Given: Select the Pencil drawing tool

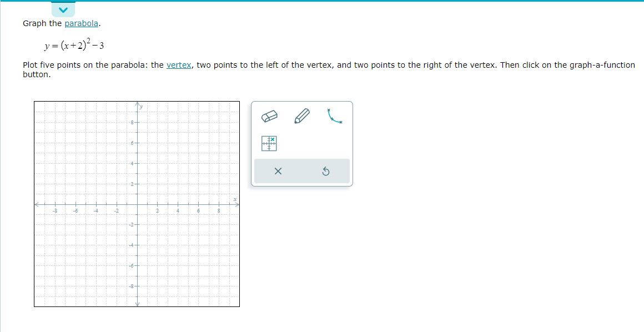Looking at the screenshot, I should [301, 117].
